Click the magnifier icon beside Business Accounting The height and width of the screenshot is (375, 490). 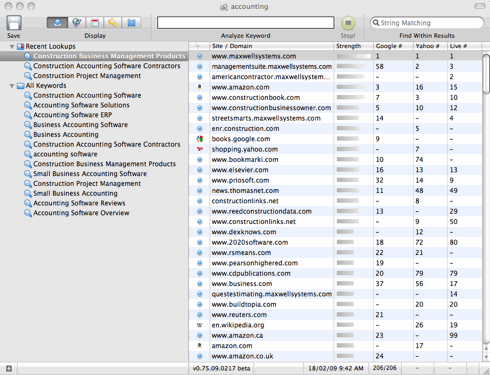[28, 134]
